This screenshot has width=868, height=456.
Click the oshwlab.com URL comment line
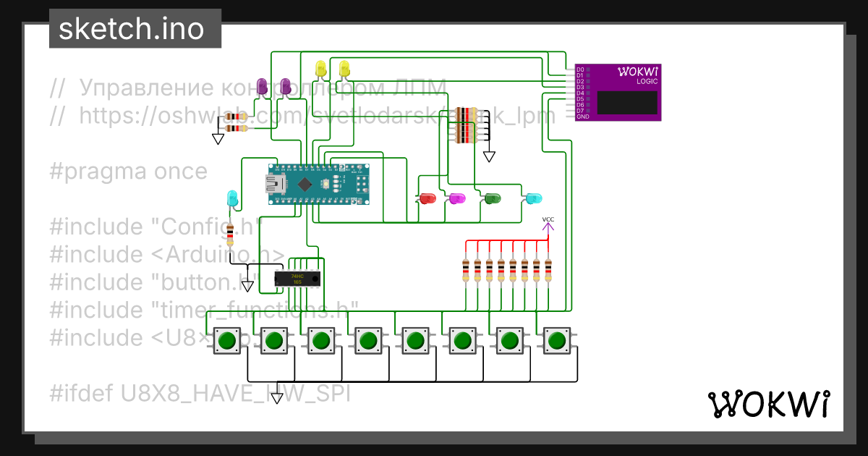302,115
